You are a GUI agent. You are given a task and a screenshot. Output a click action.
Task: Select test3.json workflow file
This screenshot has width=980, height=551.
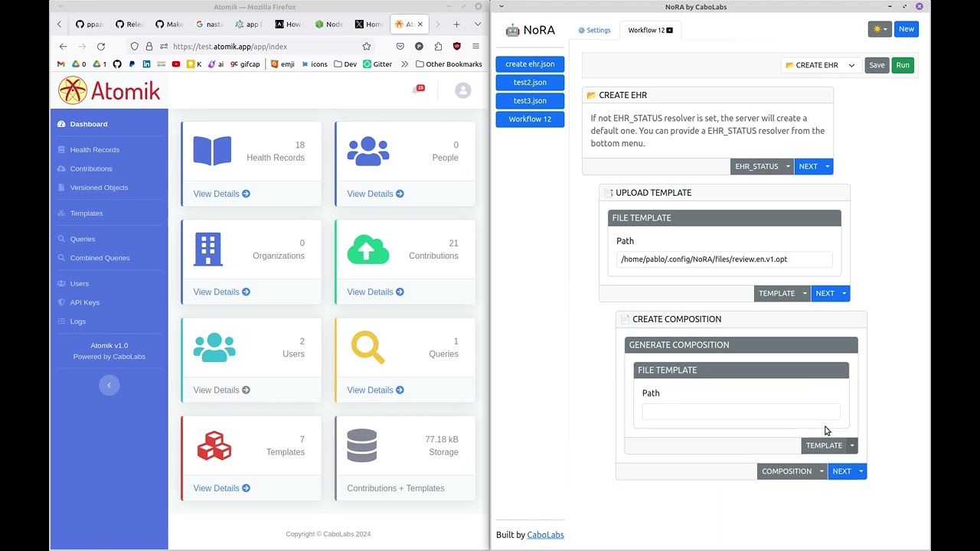(x=530, y=101)
